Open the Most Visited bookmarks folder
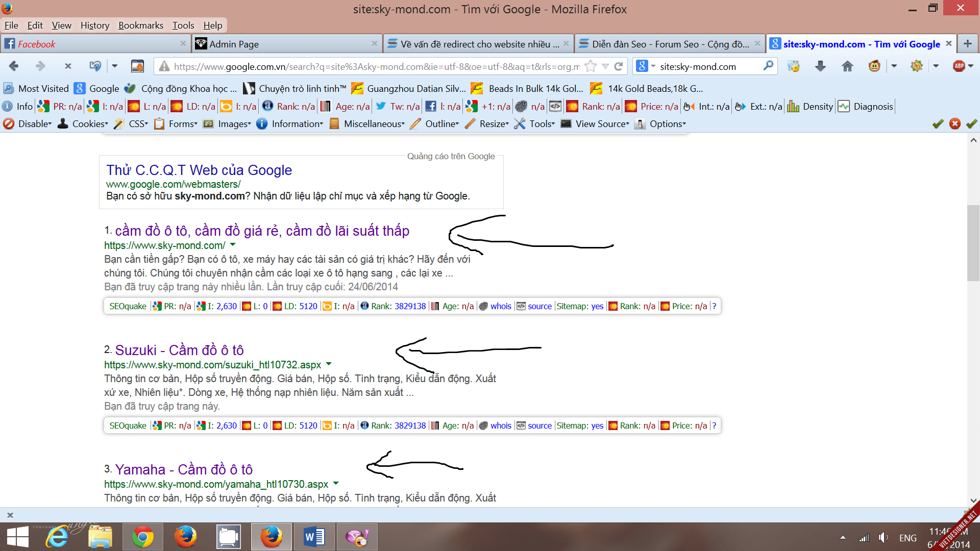980x551 pixels. click(36, 88)
